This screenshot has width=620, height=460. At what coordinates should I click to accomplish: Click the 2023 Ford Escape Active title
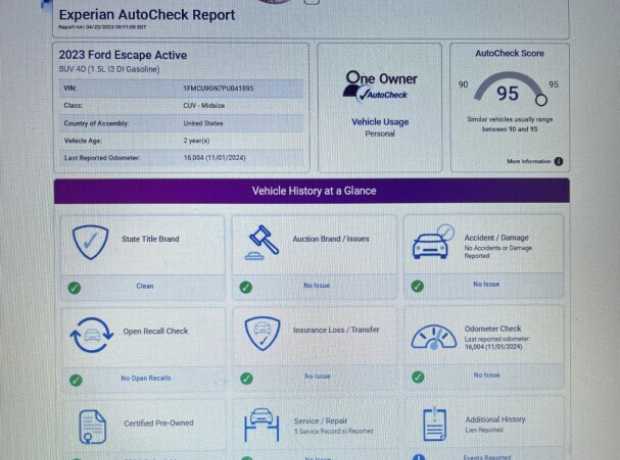pos(123,55)
